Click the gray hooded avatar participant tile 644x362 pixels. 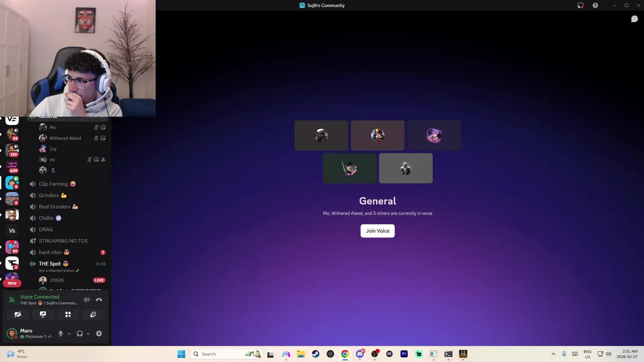tap(406, 168)
